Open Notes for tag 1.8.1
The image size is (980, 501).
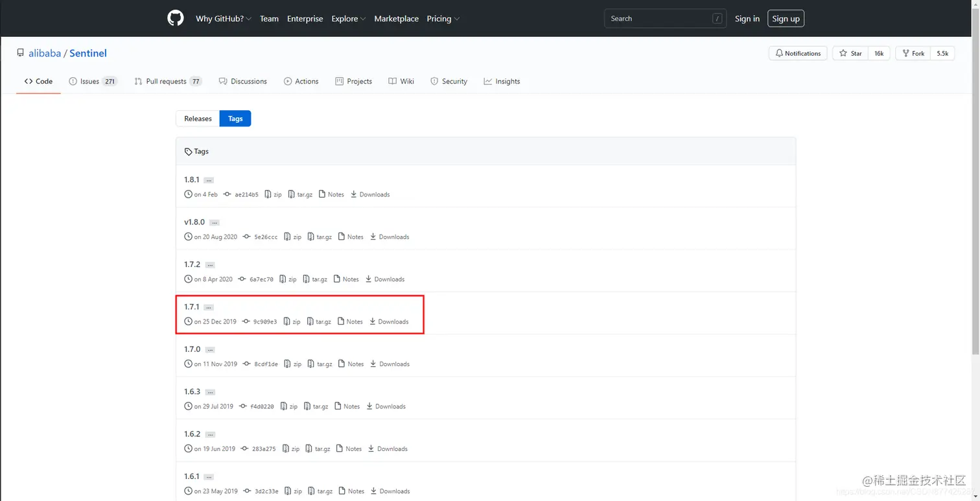pos(331,194)
